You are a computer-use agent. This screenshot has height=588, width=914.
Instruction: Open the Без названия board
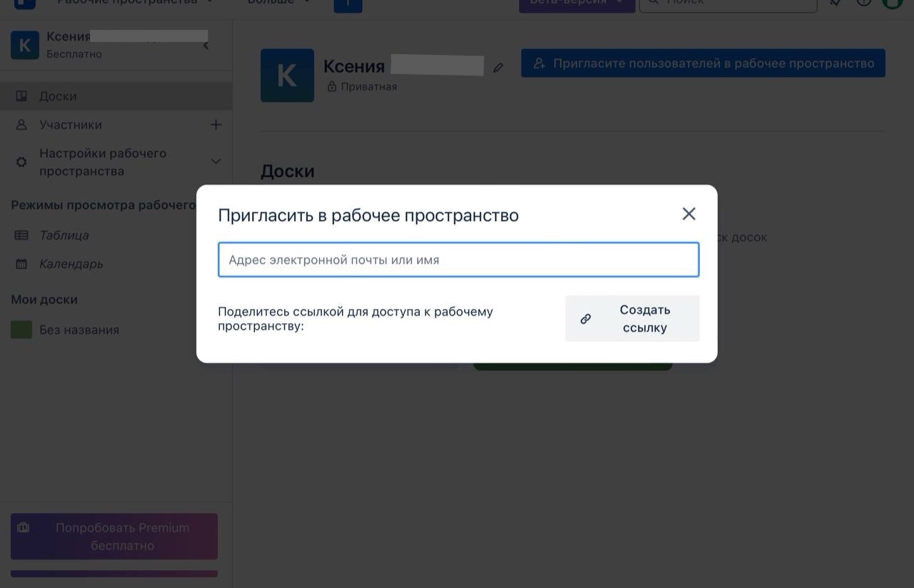tap(79, 330)
